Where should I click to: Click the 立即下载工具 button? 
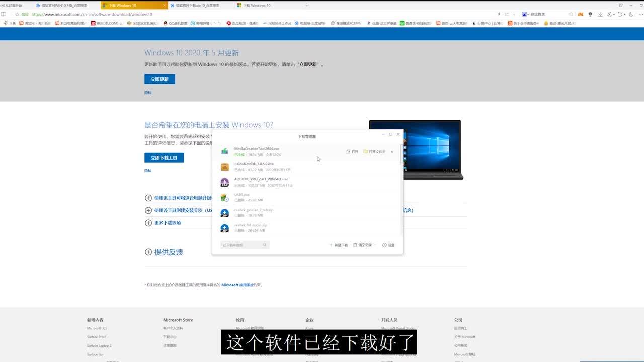(x=164, y=158)
